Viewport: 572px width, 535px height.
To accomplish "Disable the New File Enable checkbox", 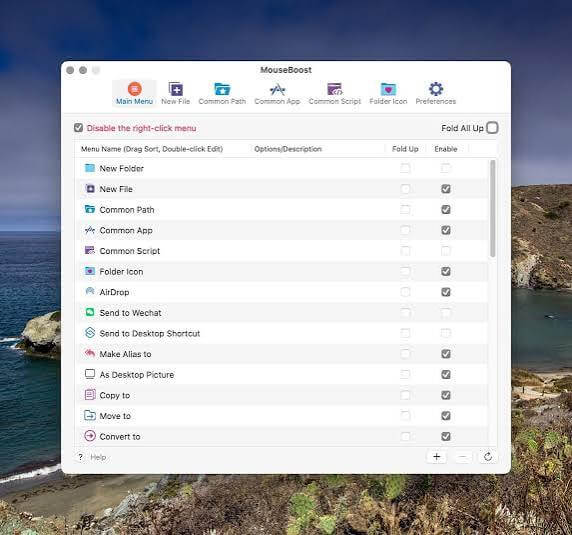I will click(445, 189).
